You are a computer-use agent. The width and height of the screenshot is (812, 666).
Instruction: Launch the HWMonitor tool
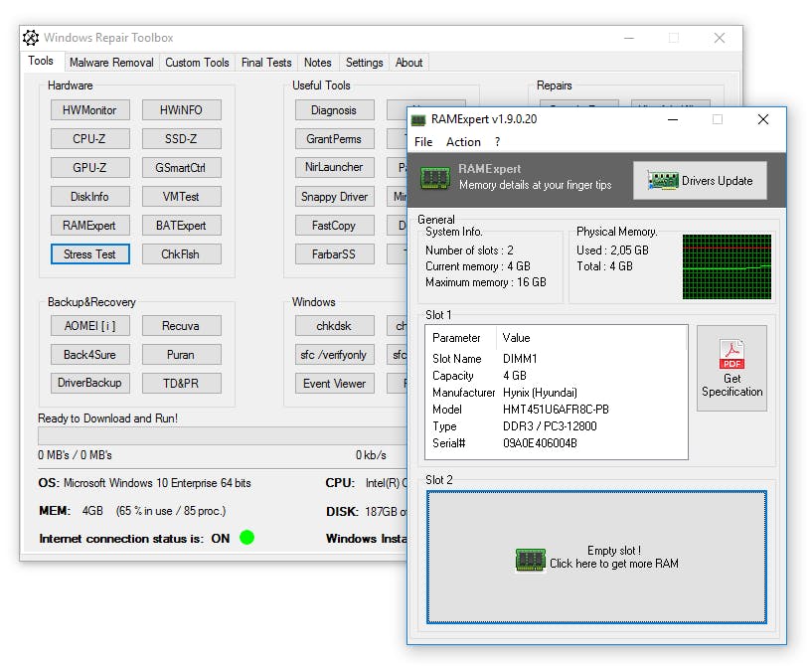[89, 110]
